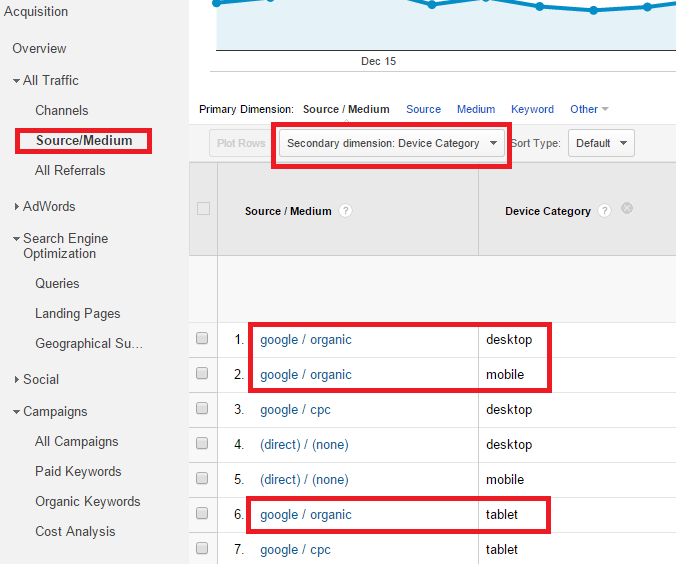Open the Organic Keywords report
Image resolution: width=676 pixels, height=564 pixels.
[88, 501]
